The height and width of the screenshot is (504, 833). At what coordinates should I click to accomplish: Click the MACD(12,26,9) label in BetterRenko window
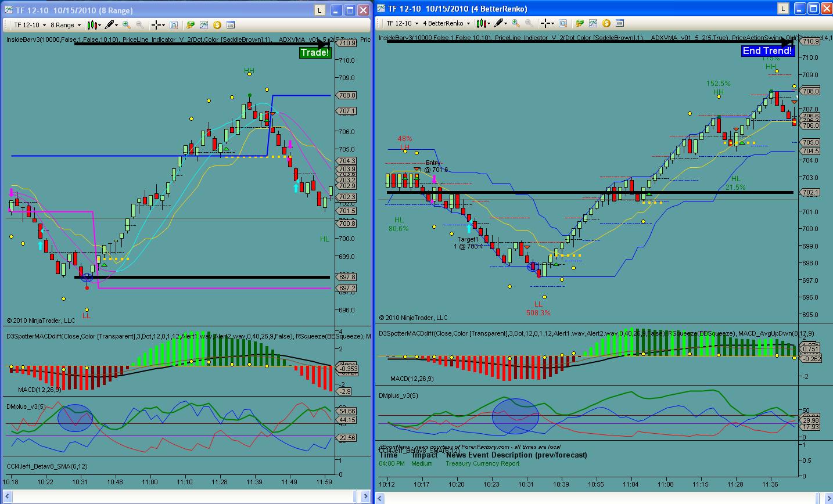coord(412,379)
